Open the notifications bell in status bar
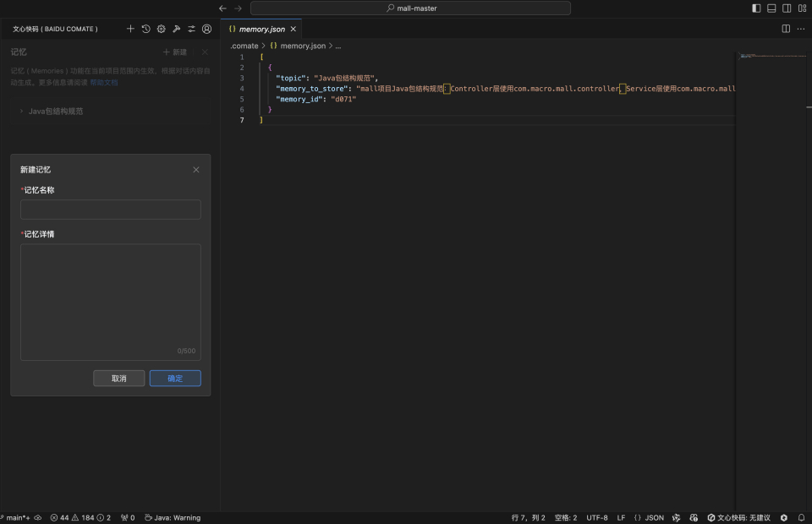This screenshot has width=812, height=524. [x=801, y=517]
